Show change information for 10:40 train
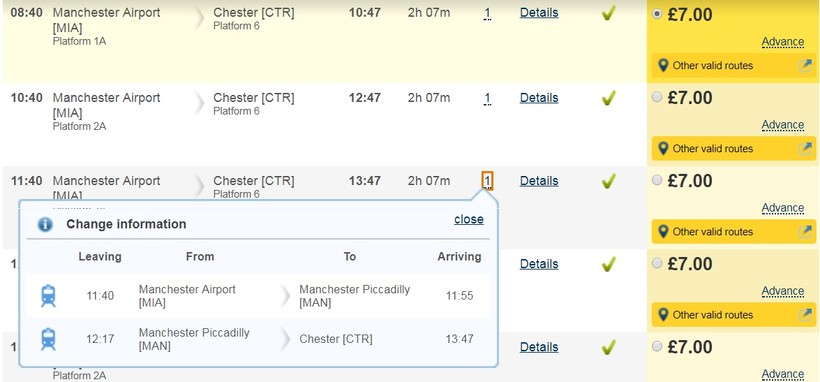Screen dimensions: 820x382 (x=487, y=99)
